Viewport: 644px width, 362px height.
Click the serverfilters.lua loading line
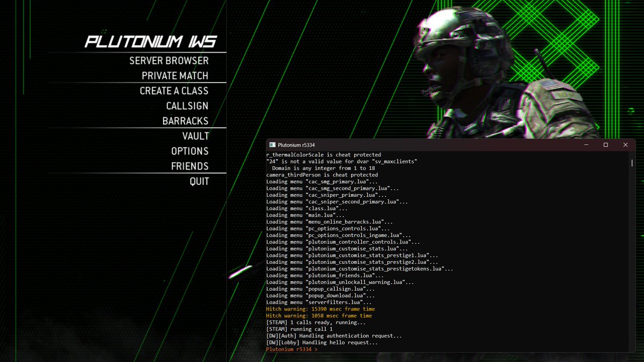(x=319, y=302)
